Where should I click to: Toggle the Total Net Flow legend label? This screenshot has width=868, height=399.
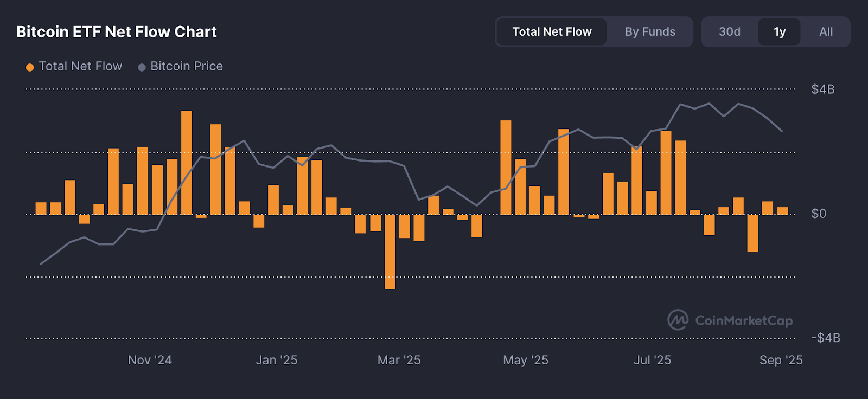coord(80,66)
